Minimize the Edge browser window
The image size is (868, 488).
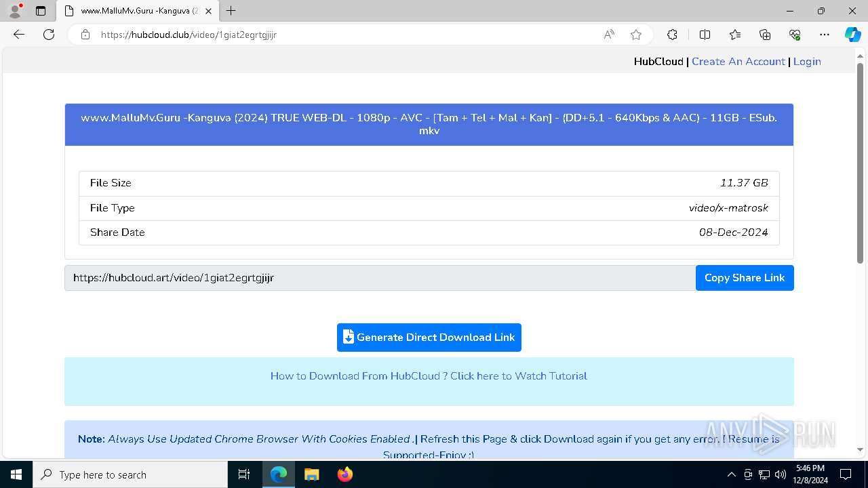pos(790,11)
